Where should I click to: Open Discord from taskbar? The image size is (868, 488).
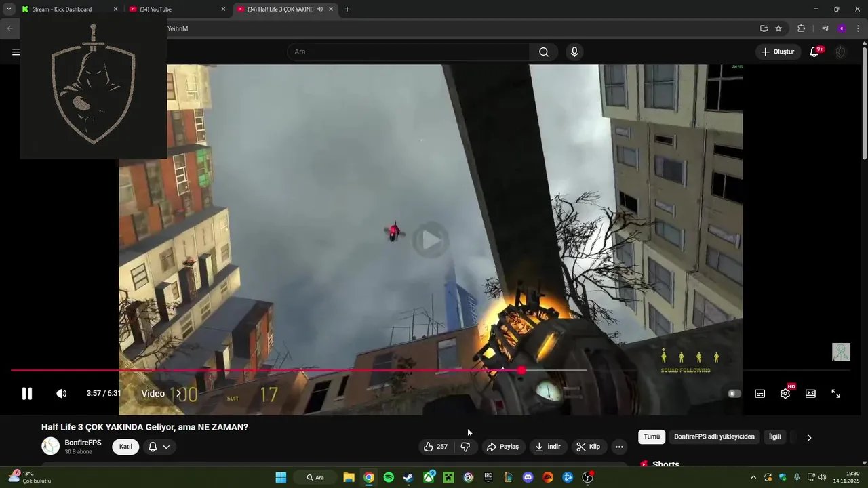click(528, 477)
